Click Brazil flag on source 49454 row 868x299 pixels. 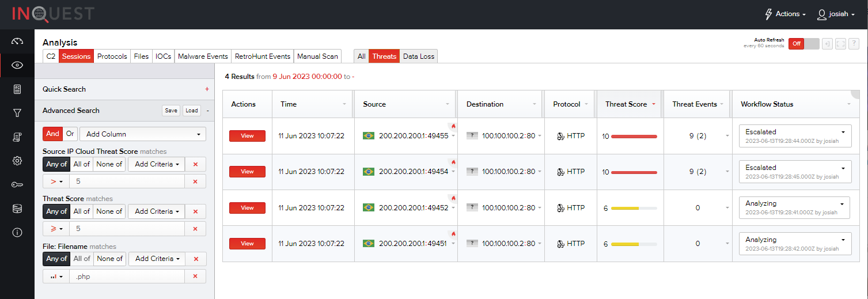pos(369,172)
